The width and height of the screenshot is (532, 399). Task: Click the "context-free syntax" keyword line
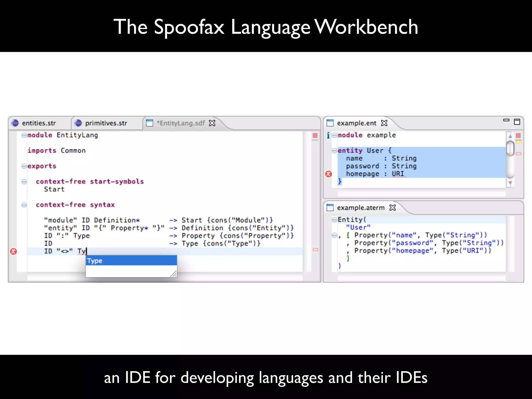(x=75, y=205)
